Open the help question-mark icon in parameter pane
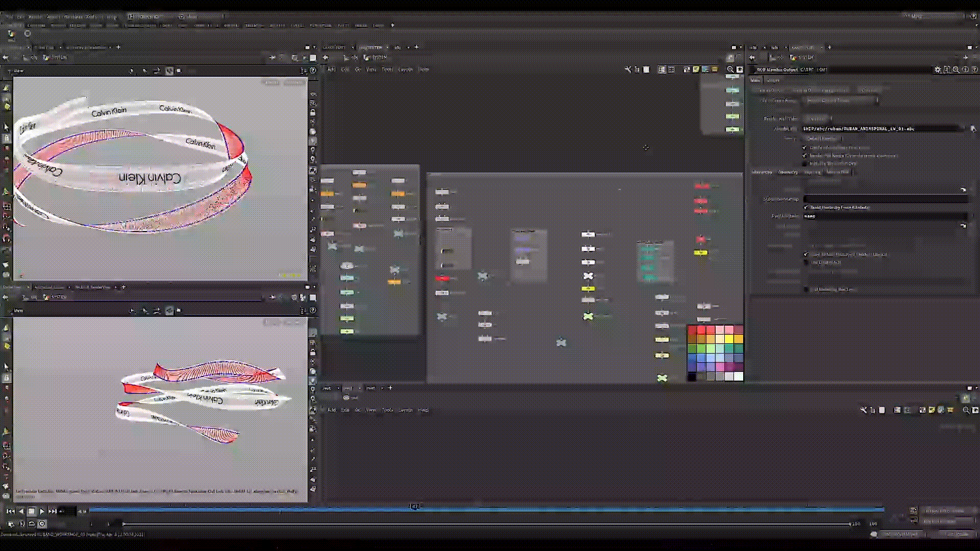980x551 pixels. (x=974, y=69)
